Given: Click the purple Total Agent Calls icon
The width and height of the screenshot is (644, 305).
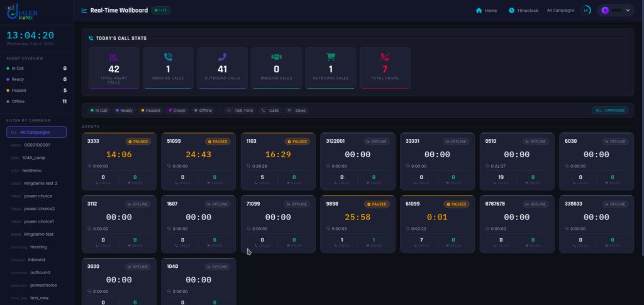Looking at the screenshot, I should pos(114,57).
